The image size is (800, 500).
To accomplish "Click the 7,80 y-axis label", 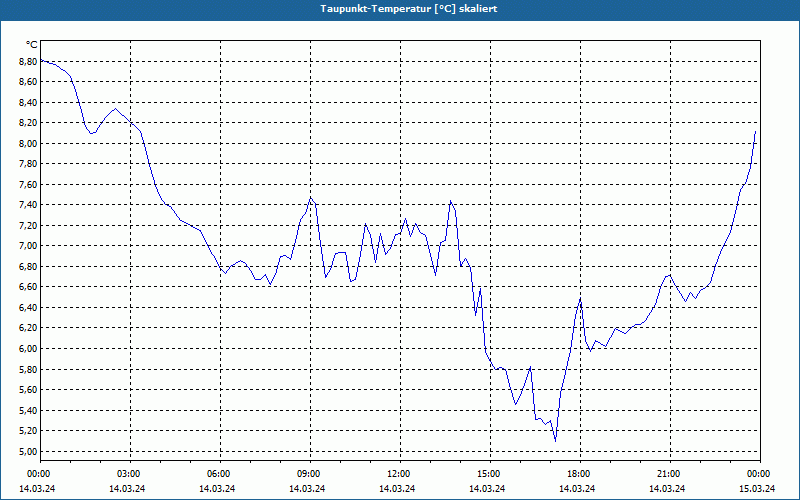I will tap(28, 164).
